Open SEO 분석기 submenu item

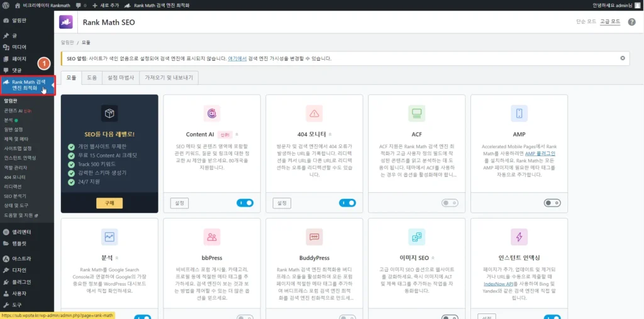pos(15,196)
